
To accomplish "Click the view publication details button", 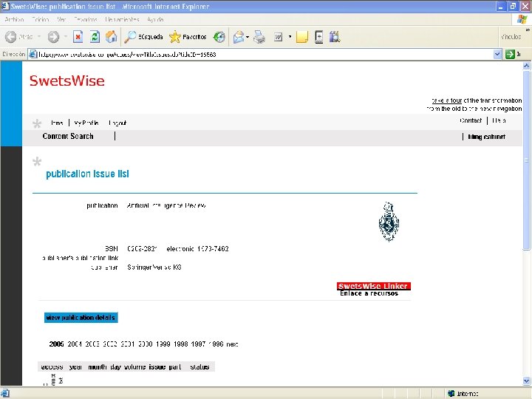I will coord(81,318).
